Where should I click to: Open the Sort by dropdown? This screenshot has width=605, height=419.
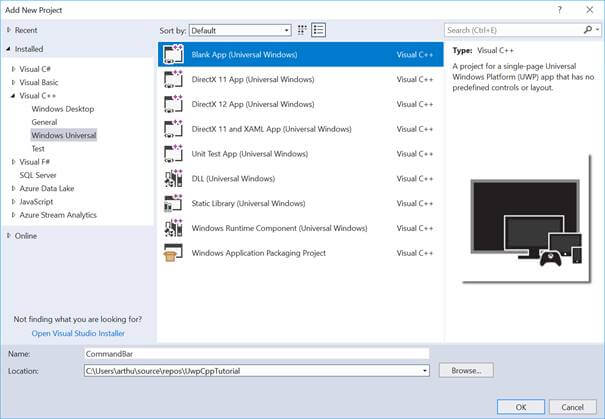pos(240,30)
